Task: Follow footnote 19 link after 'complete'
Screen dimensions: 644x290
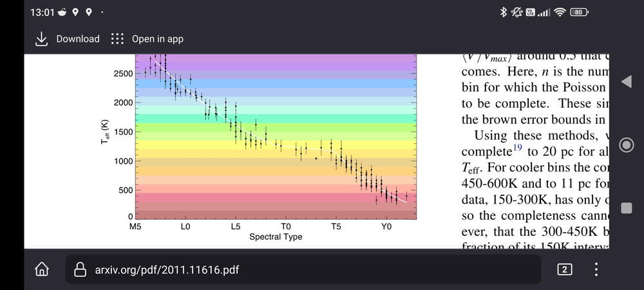Action: pos(517,148)
